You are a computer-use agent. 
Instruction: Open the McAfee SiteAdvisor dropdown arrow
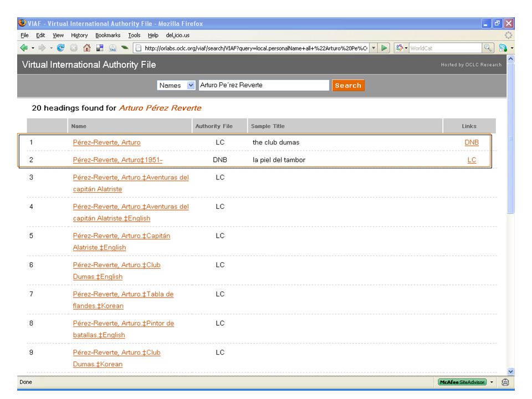pyautogui.click(x=492, y=382)
